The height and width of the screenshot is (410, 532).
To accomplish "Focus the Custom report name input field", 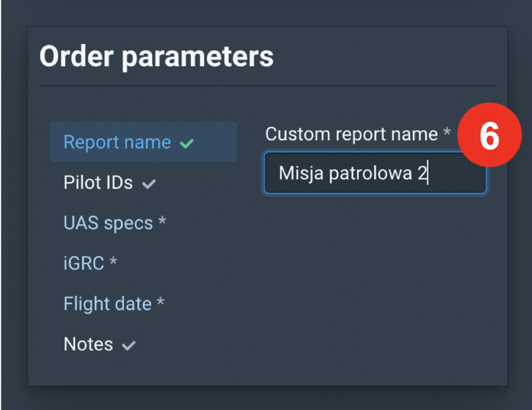I will click(374, 173).
